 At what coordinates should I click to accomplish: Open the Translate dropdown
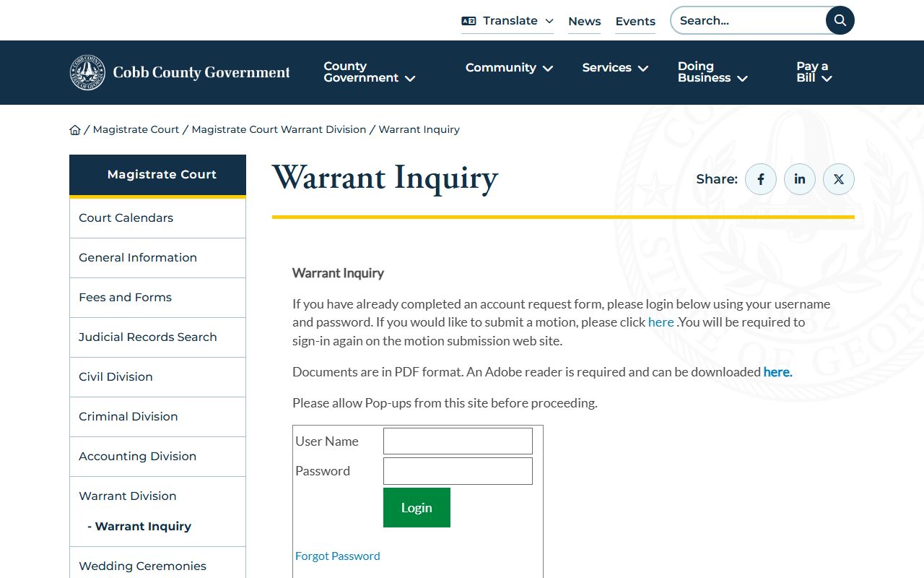(x=507, y=21)
